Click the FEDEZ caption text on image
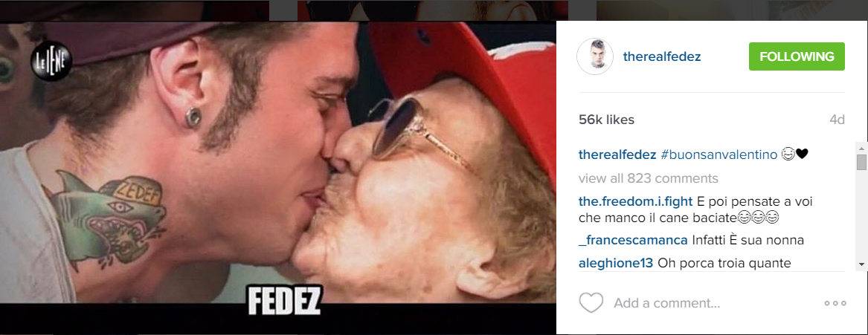Screen dimensions: 868x335 point(284,302)
